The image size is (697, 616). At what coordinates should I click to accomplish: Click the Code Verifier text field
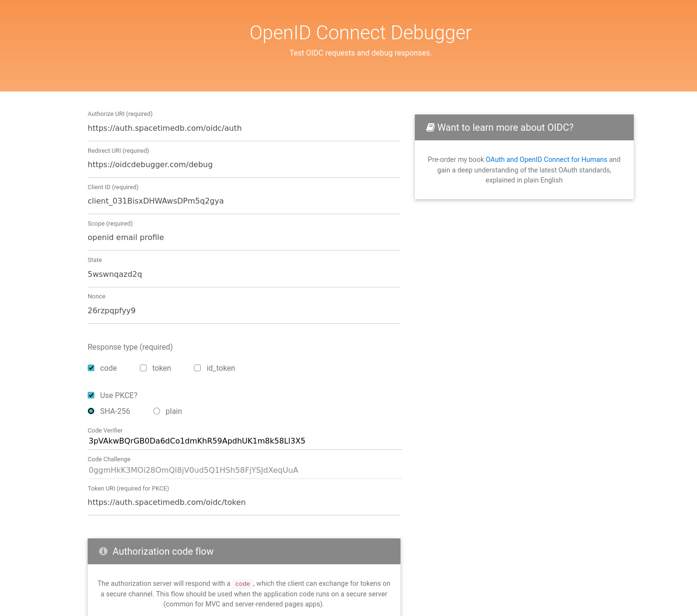244,441
